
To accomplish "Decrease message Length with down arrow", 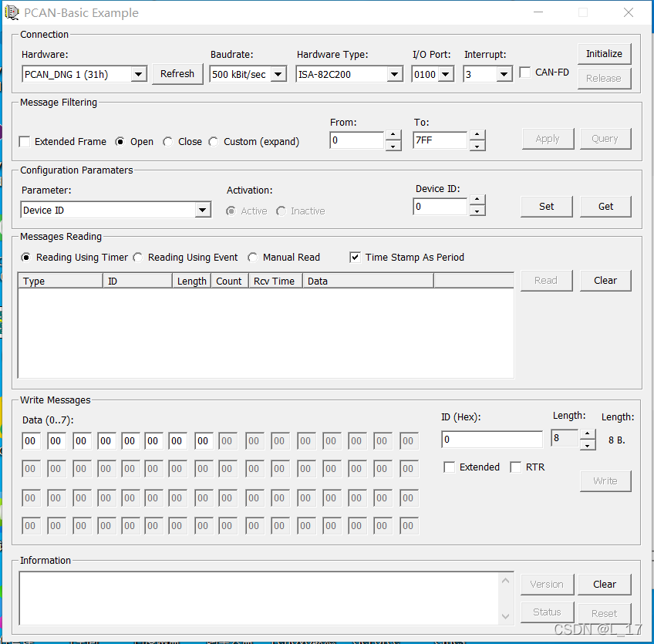I will point(587,444).
